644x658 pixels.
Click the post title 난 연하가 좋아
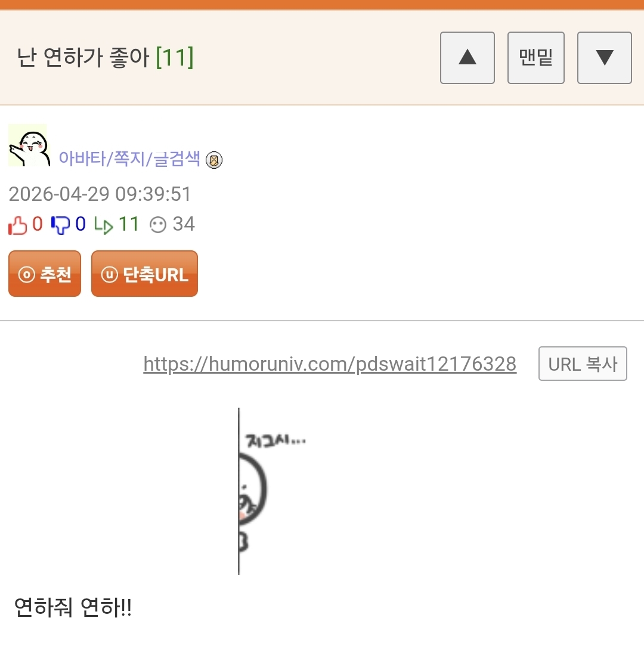coord(83,57)
